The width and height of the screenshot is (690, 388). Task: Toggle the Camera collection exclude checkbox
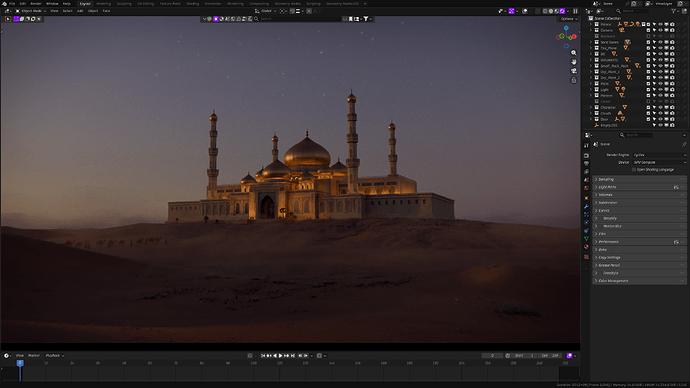coord(648,30)
